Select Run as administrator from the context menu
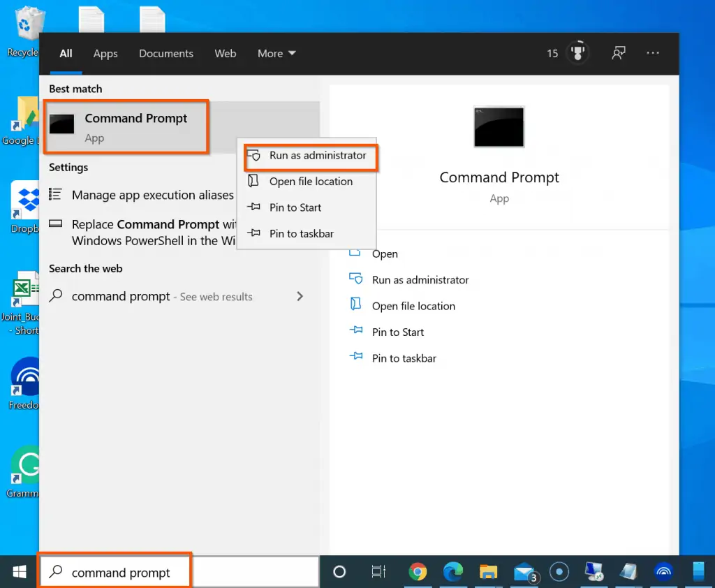The width and height of the screenshot is (715, 588). pyautogui.click(x=309, y=155)
